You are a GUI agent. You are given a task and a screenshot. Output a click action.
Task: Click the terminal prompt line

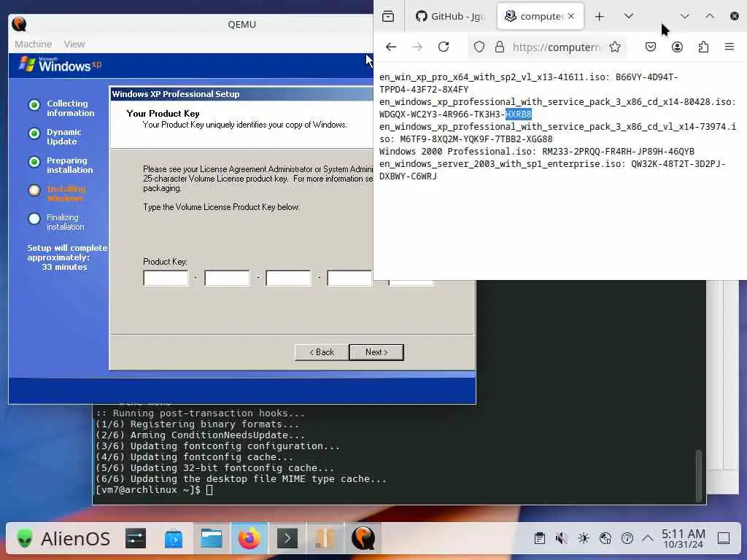[x=154, y=490]
